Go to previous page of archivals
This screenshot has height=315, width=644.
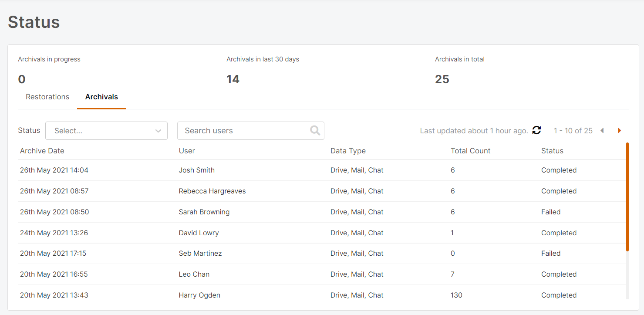point(602,131)
